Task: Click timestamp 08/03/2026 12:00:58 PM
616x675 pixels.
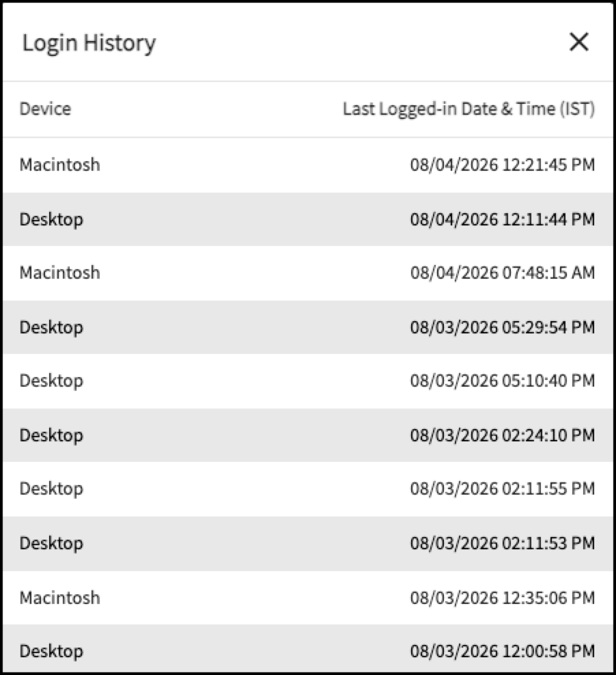Action: point(503,651)
